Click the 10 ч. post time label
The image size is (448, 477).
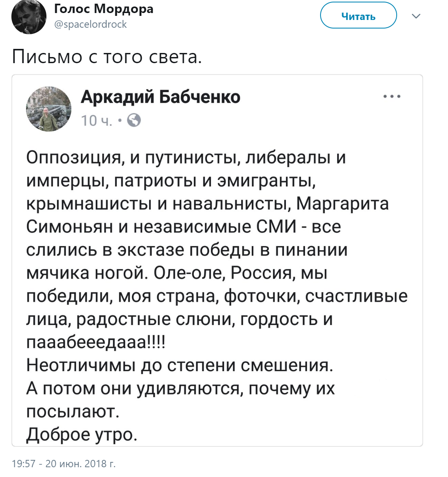pos(97,121)
